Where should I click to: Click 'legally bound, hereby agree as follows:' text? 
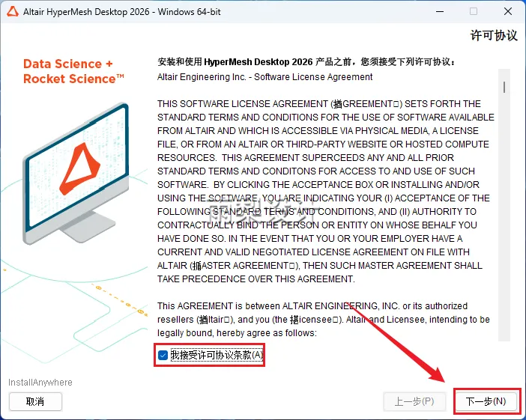point(238,333)
